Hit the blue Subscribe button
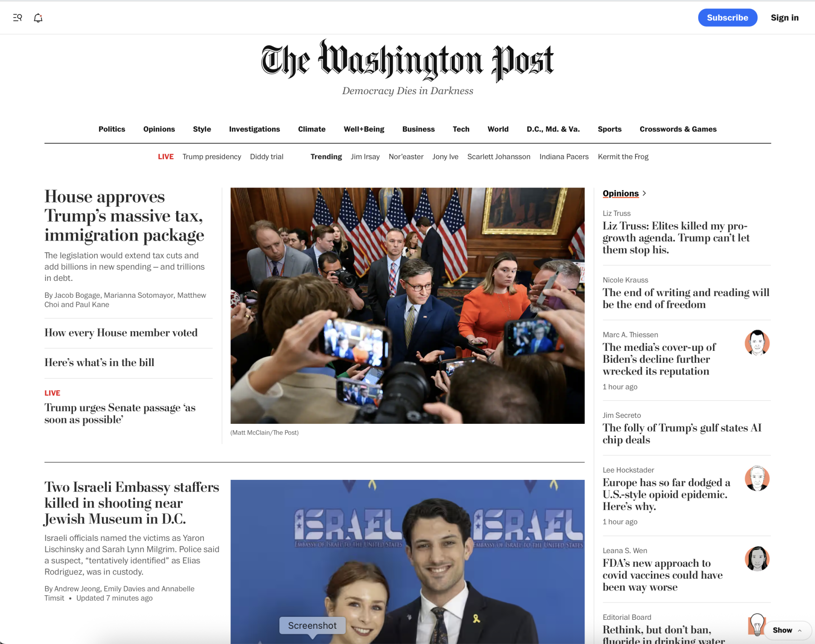815x644 pixels. 727,17
